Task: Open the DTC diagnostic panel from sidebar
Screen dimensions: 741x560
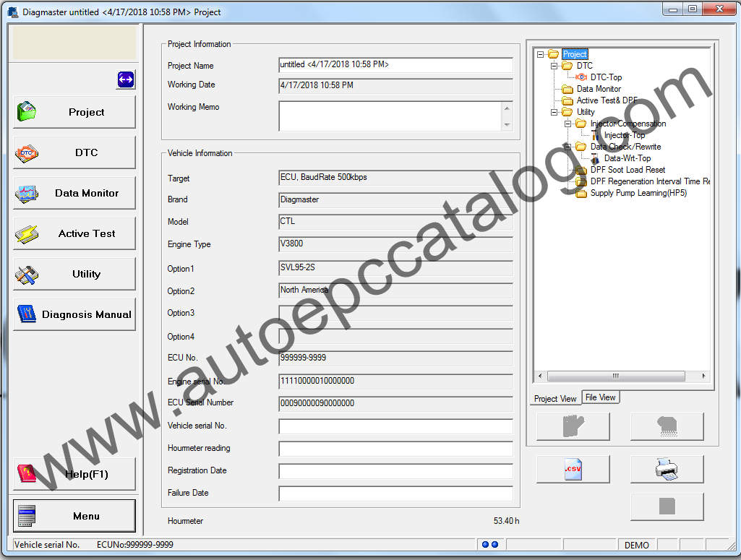Action: pyautogui.click(x=74, y=152)
